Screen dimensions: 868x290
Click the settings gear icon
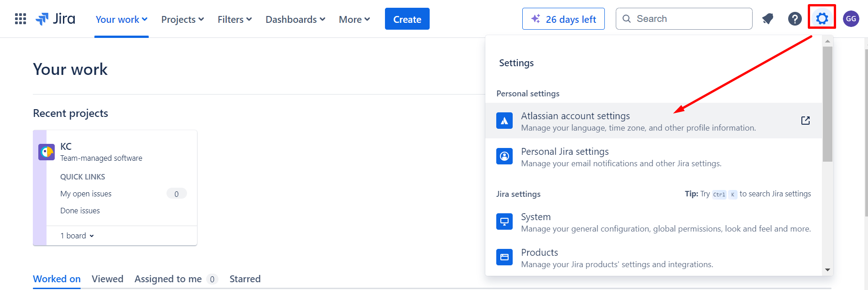click(821, 19)
